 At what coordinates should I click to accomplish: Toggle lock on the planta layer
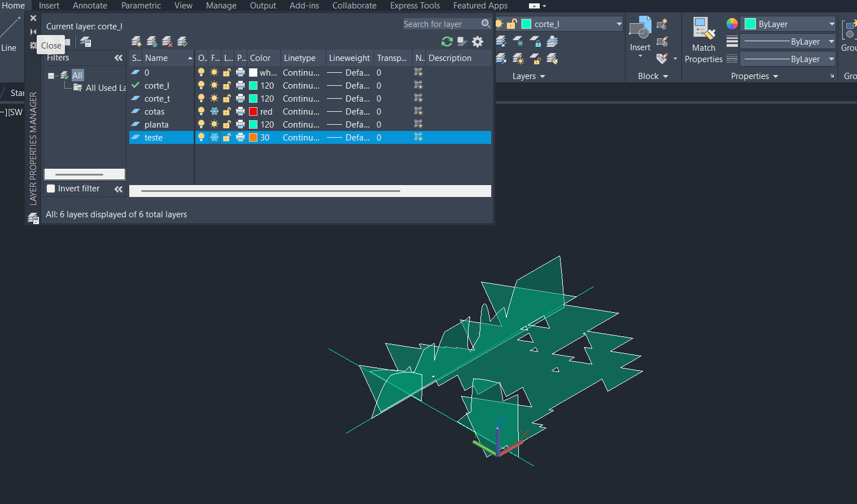[227, 124]
